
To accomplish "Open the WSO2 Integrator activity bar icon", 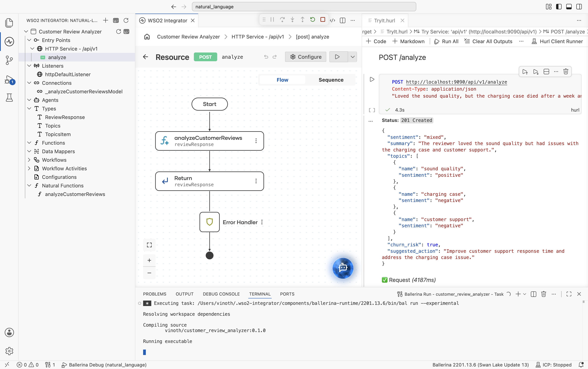I will coord(9,41).
